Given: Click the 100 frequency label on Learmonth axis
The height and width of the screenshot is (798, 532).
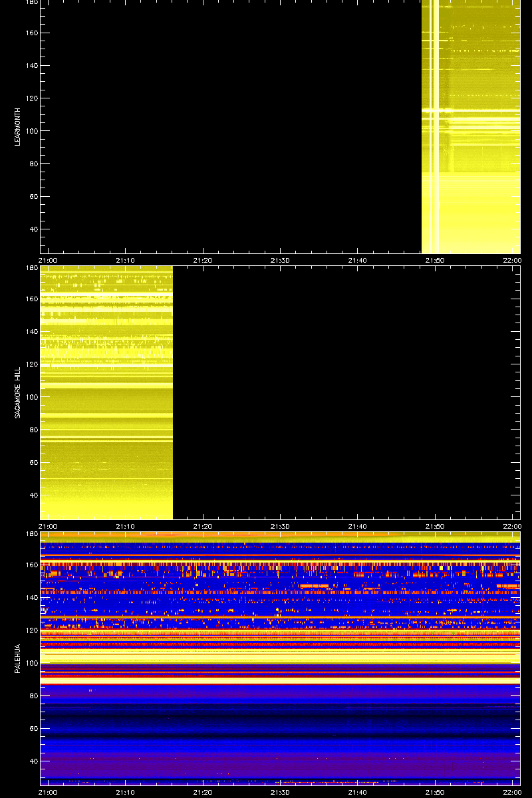Looking at the screenshot, I should pos(31,131).
